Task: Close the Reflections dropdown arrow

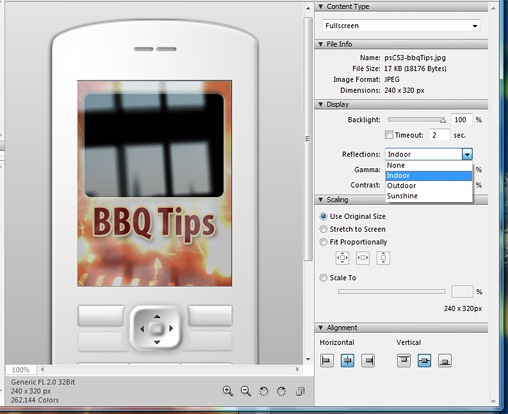Action: tap(467, 154)
